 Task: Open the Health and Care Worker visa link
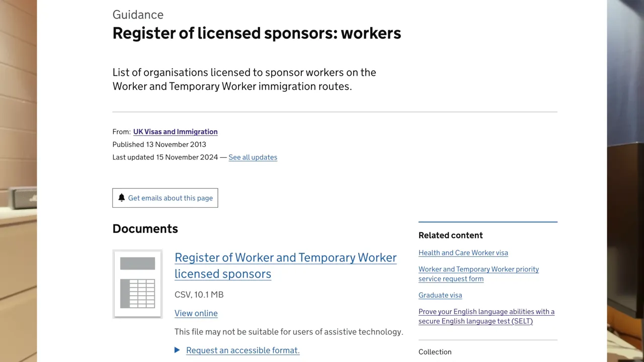click(x=463, y=252)
